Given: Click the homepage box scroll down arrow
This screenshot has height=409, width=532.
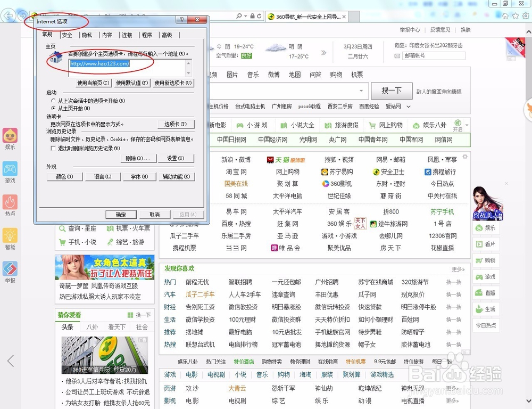Looking at the screenshot, I should pos(189,73).
